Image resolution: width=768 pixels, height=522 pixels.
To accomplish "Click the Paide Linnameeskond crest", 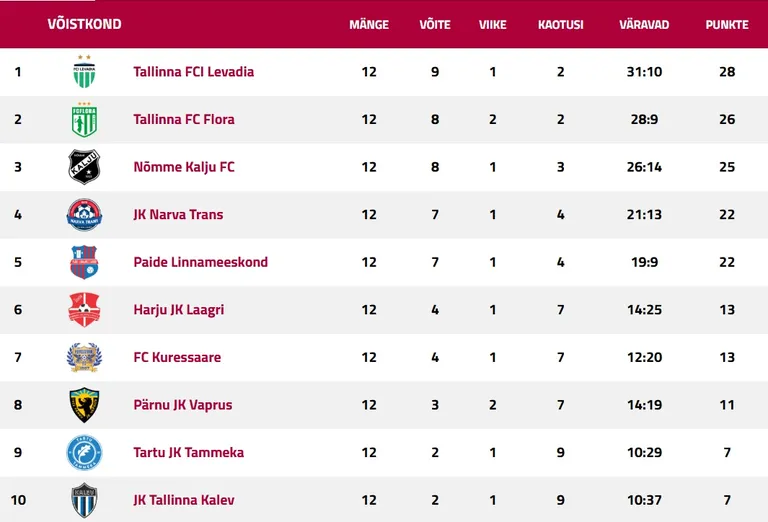I will [x=84, y=262].
